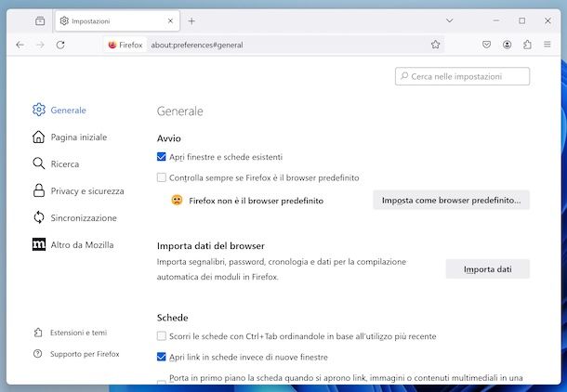Screen dimensions: 567x392
Task: Open Privacy e sicurezza settings
Action: tap(78, 190)
